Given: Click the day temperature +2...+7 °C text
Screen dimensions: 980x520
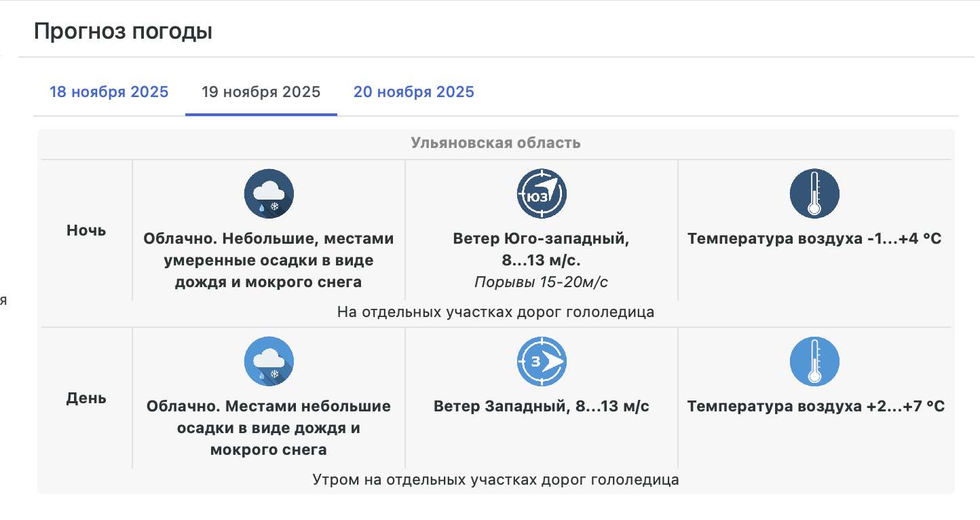Looking at the screenshot, I should [x=816, y=407].
